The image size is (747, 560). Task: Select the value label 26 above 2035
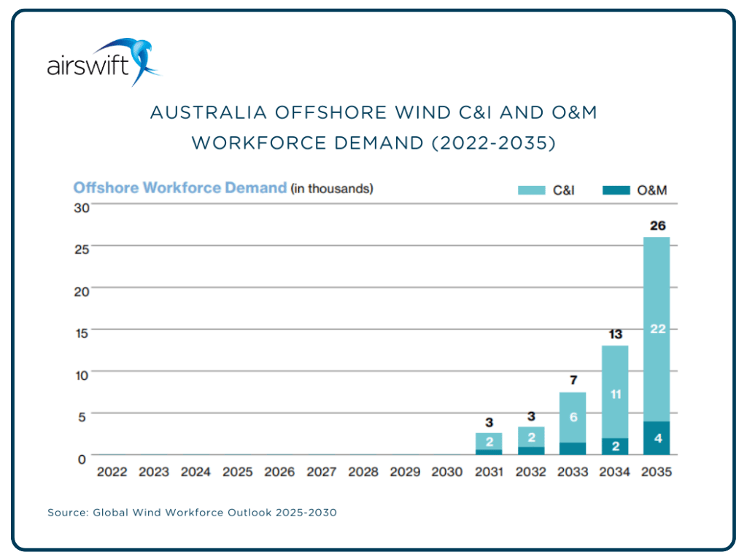pos(657,225)
